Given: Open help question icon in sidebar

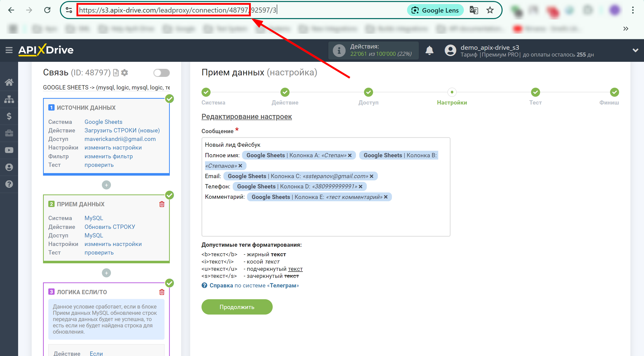Looking at the screenshot, I should tap(9, 184).
